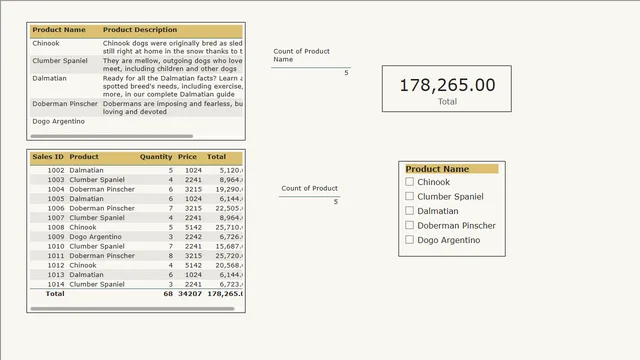Sort by the Product column header in sales table
This screenshot has width=640, height=360.
click(x=84, y=157)
